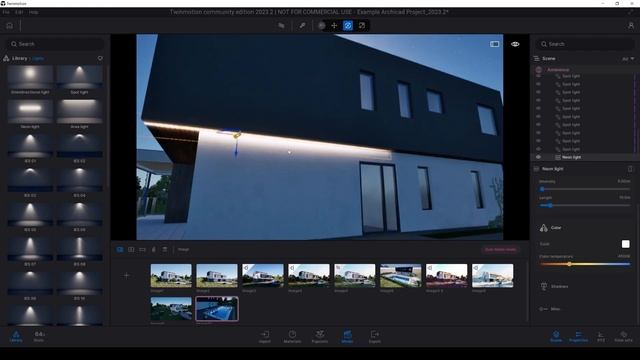Click the Image label in media toolbar
Viewport: 640px width, 360px height.
[183, 249]
